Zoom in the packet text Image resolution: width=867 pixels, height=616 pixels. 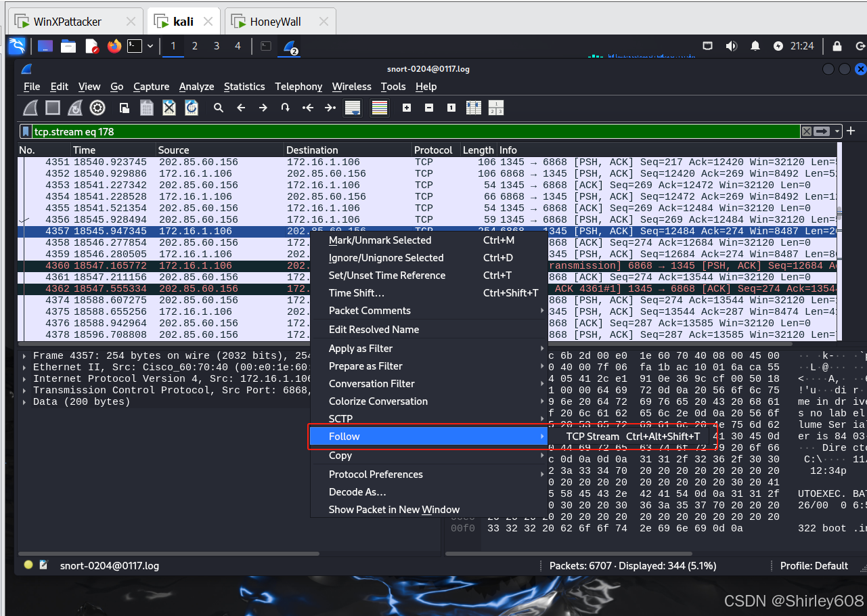(x=407, y=108)
